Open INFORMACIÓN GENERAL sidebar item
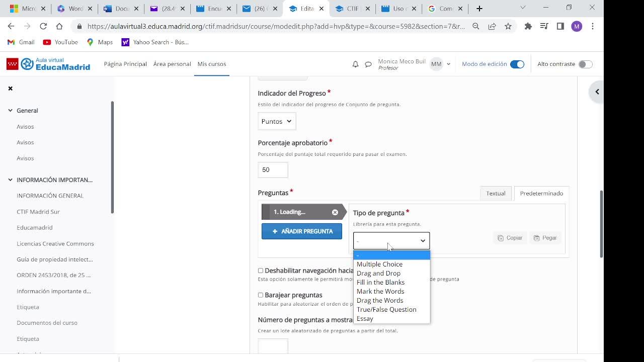Screen dimensions: 644x362 50,196
